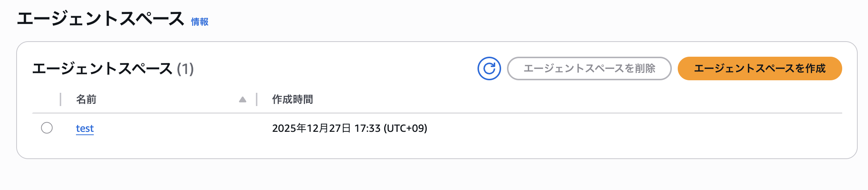Click the column divider left of 名前
The height and width of the screenshot is (190, 868).
coord(60,99)
